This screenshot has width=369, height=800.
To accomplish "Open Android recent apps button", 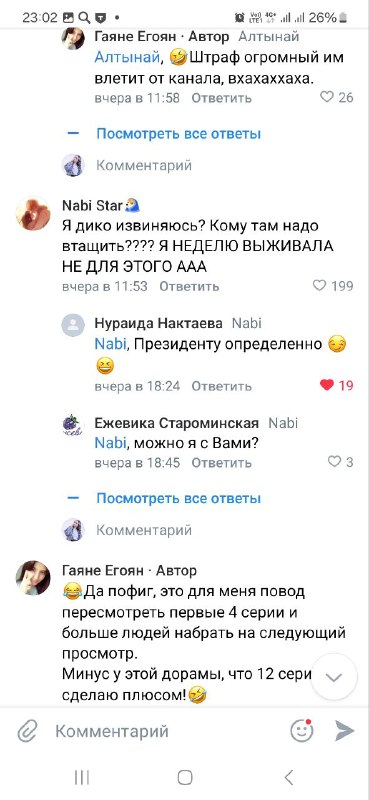I will [82, 778].
